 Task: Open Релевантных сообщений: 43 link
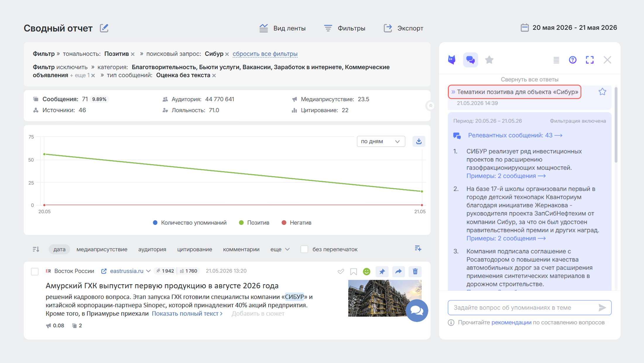tap(515, 135)
